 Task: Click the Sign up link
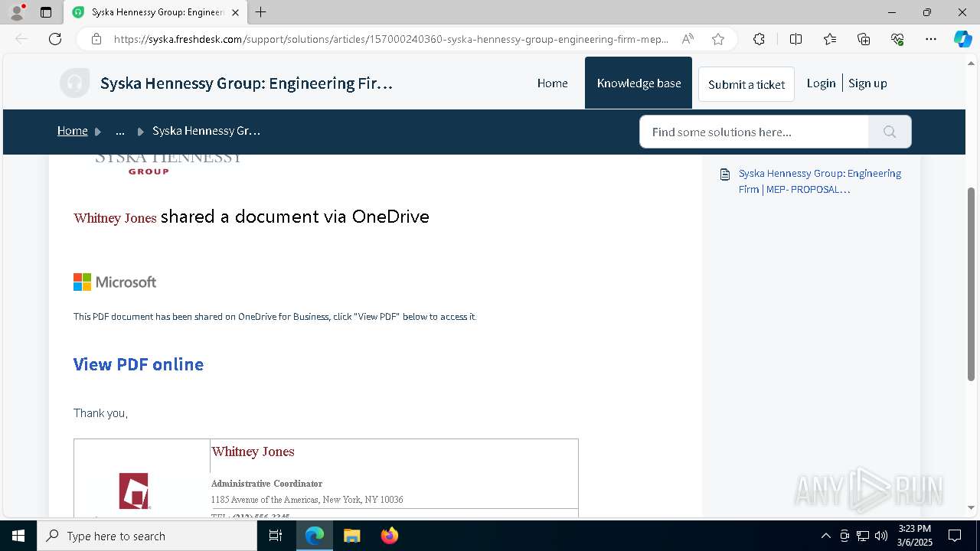coord(867,83)
